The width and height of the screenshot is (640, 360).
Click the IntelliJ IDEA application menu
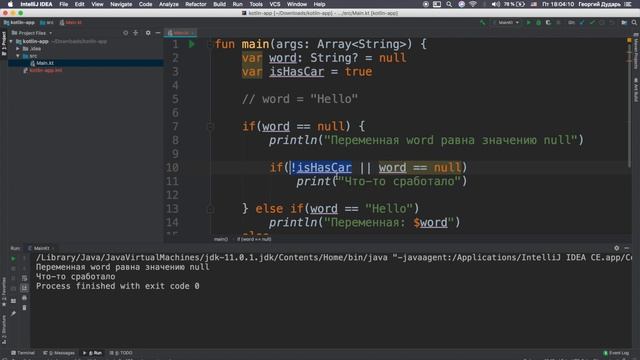(36, 4)
